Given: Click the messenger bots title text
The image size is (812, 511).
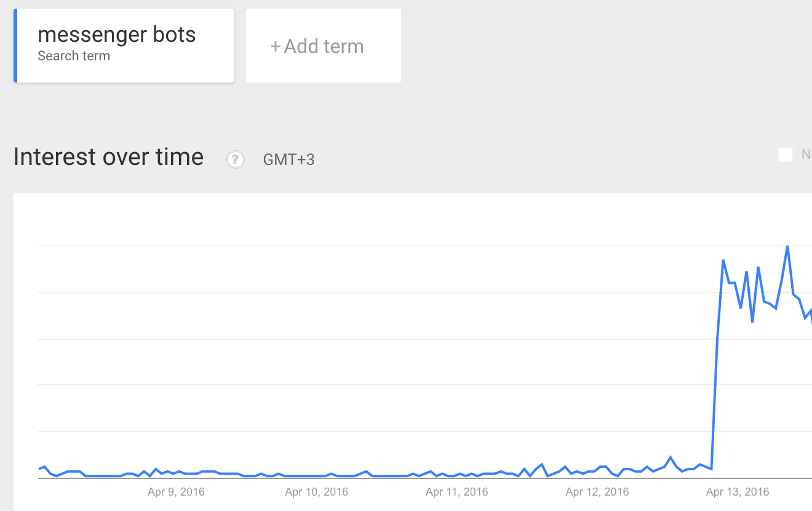Looking at the screenshot, I should 117,34.
